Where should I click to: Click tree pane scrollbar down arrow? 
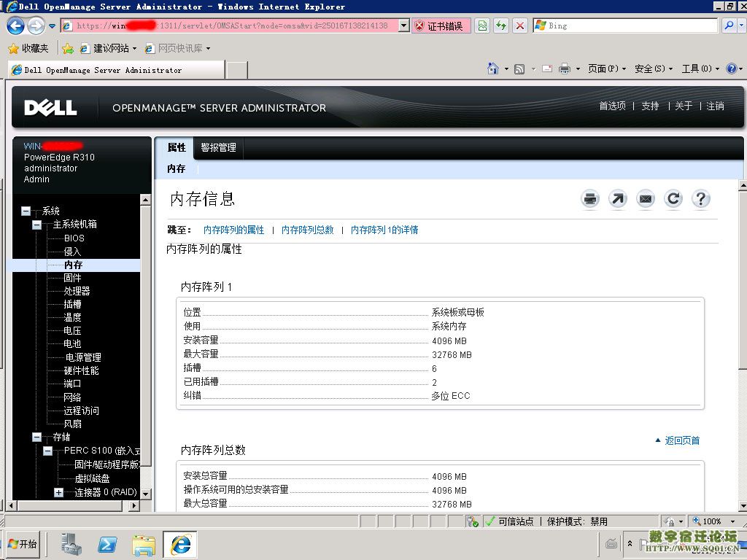[x=146, y=494]
